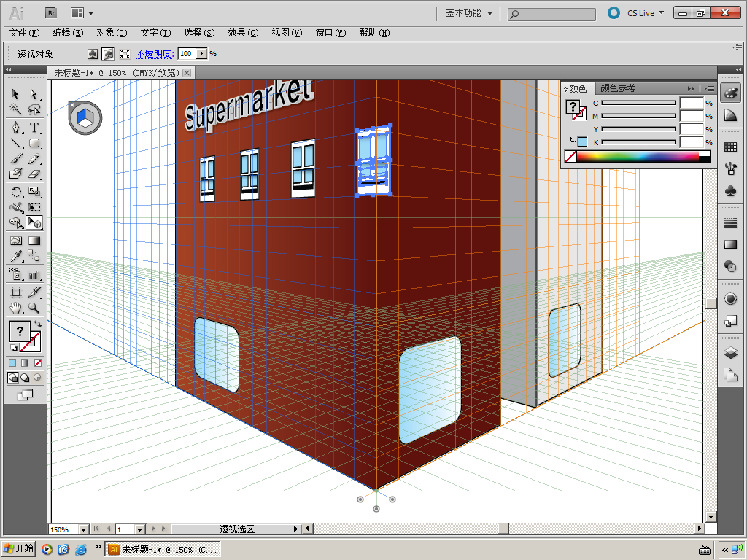Select the Rotate tool
The image size is (747, 560).
coord(15,192)
